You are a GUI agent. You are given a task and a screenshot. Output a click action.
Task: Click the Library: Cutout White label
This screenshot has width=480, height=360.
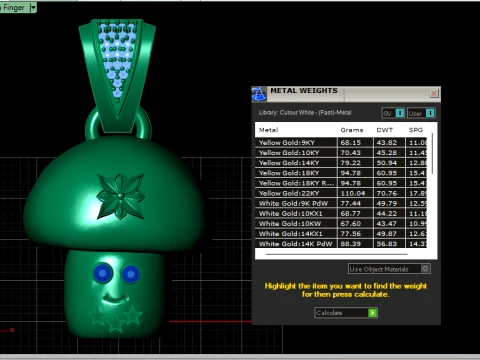pyautogui.click(x=305, y=113)
